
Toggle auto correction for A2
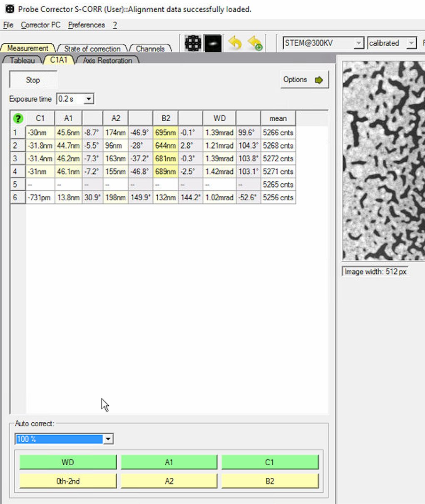click(168, 481)
